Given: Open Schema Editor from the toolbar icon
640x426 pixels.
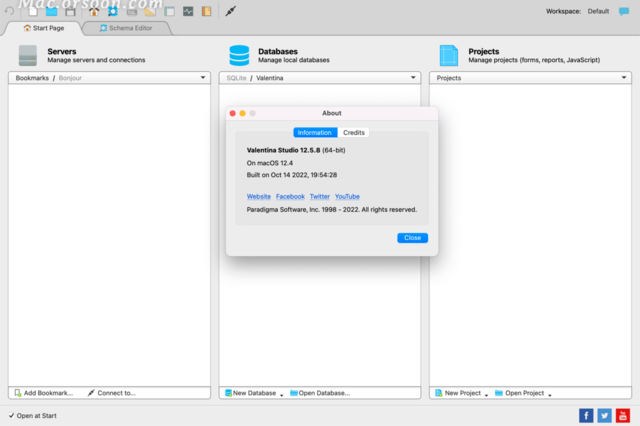Looking at the screenshot, I should tap(113, 11).
